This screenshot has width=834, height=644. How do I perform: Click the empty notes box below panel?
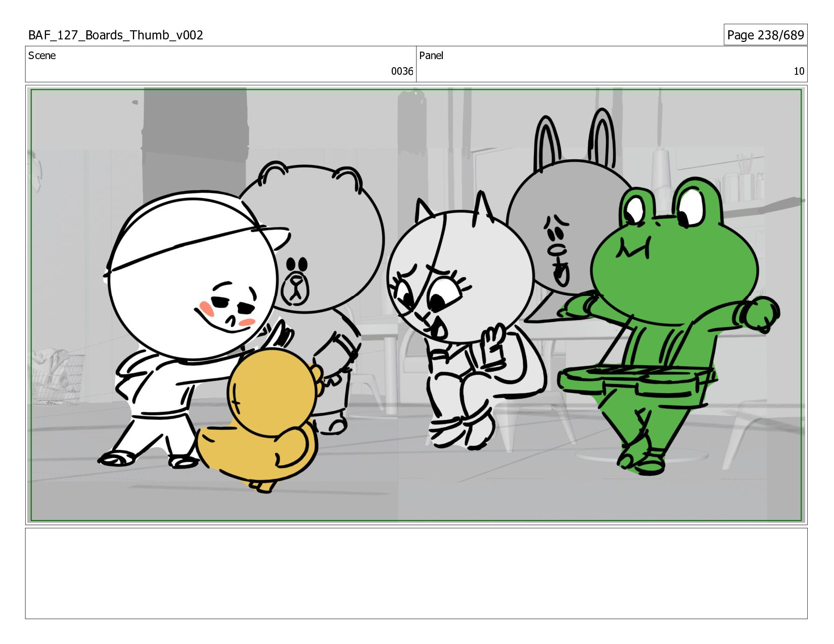(416, 573)
